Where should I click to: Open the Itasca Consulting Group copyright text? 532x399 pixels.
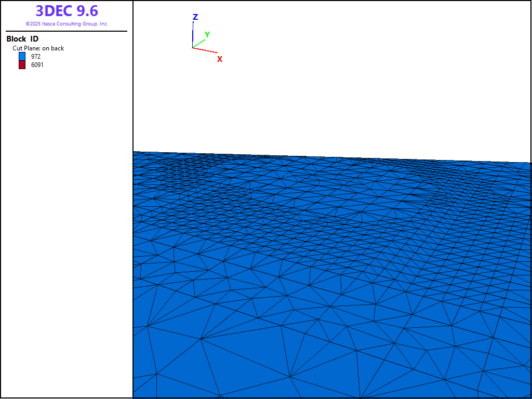point(66,24)
